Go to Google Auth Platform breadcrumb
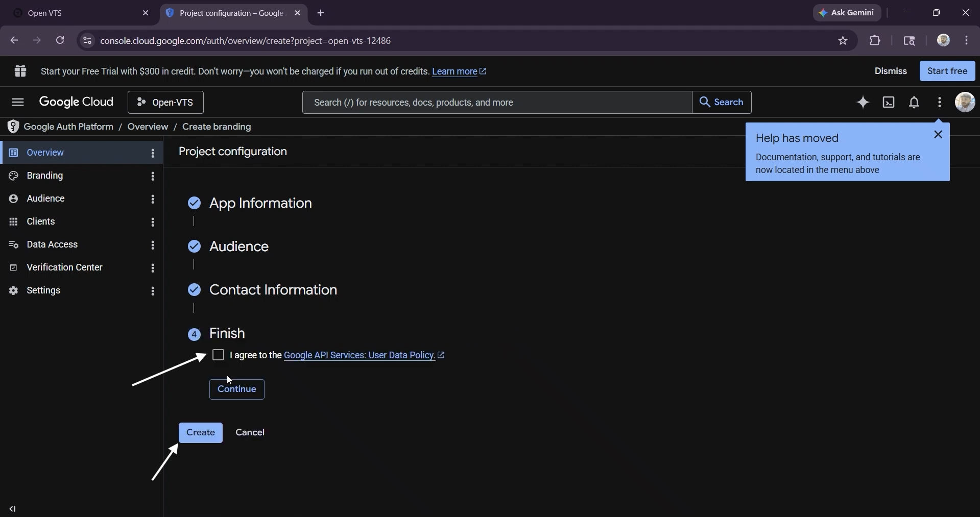 point(68,127)
